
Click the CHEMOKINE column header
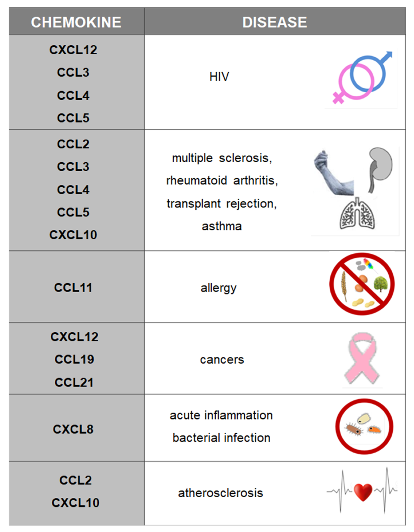point(76,22)
